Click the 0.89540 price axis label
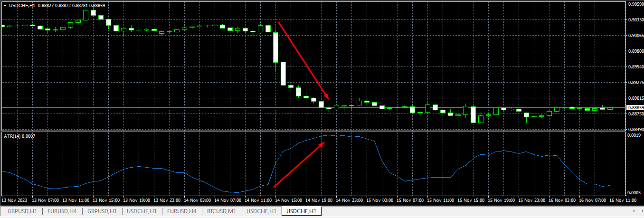Screen dimensions: 644x218 tap(635, 67)
